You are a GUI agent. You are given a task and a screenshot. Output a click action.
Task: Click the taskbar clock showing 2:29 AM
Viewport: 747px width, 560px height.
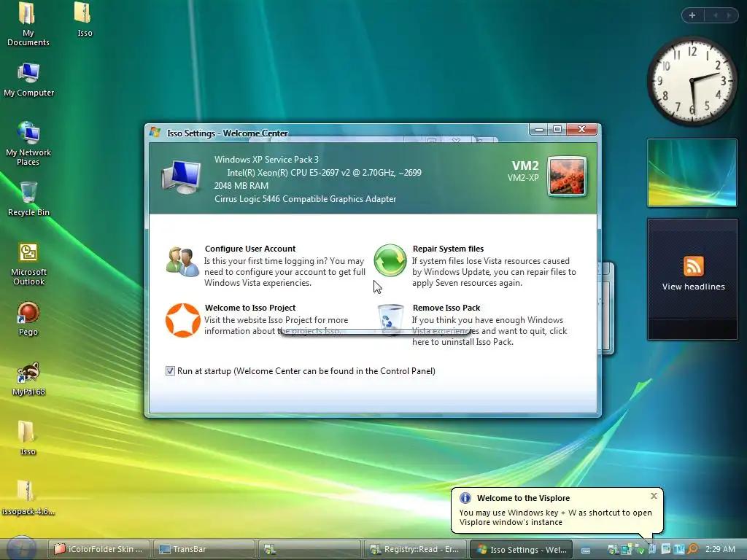point(720,549)
